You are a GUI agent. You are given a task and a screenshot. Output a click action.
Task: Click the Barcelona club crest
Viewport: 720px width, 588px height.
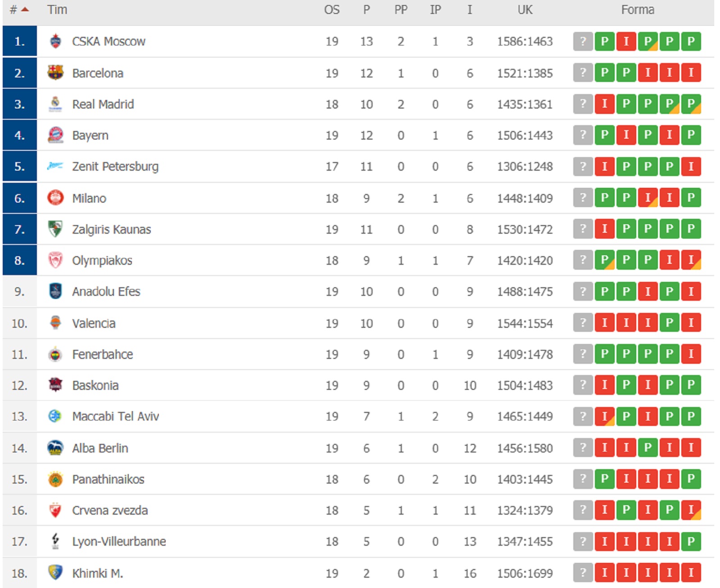pyautogui.click(x=55, y=72)
